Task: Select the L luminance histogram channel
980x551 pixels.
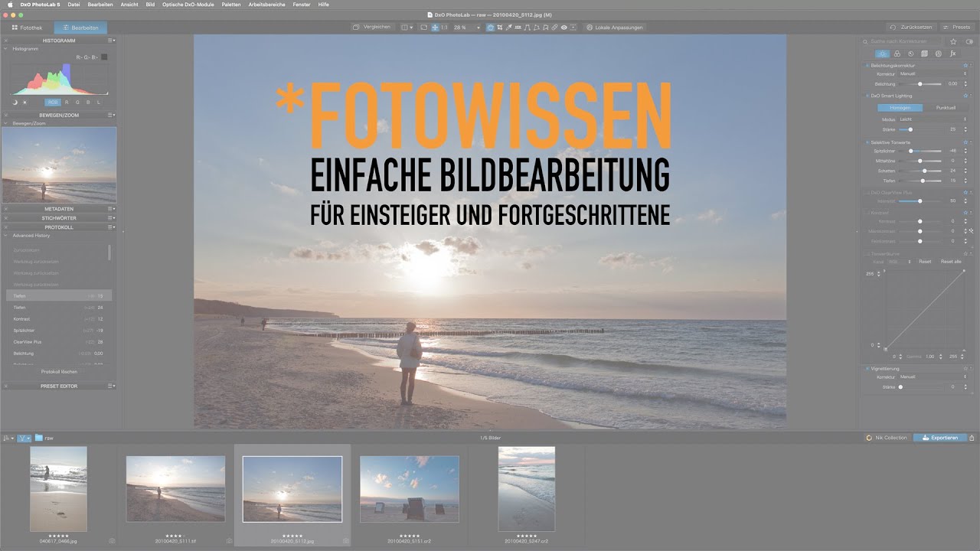Action: pos(98,102)
